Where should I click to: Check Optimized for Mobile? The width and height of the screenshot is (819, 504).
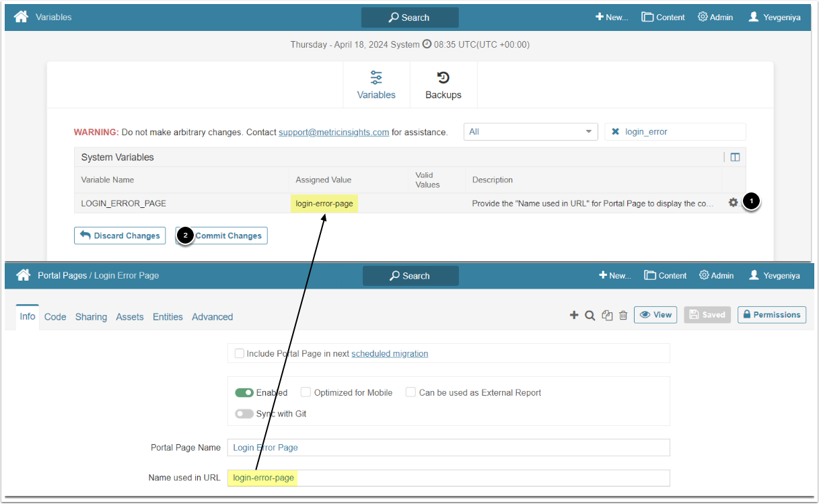306,392
